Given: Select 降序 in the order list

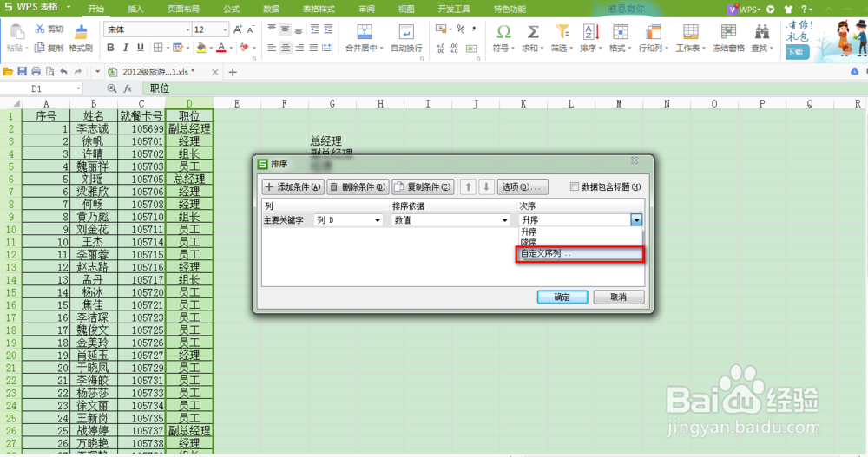Looking at the screenshot, I should 529,242.
